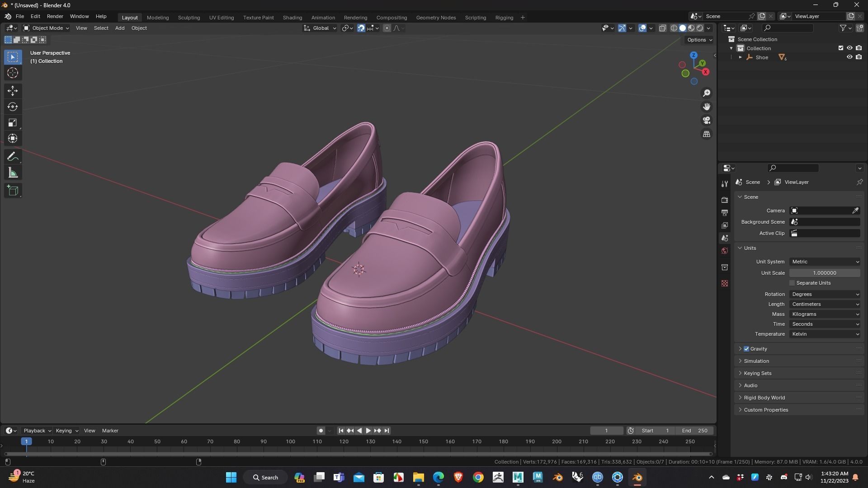
Task: Toggle auto keying record button
Action: click(x=321, y=431)
